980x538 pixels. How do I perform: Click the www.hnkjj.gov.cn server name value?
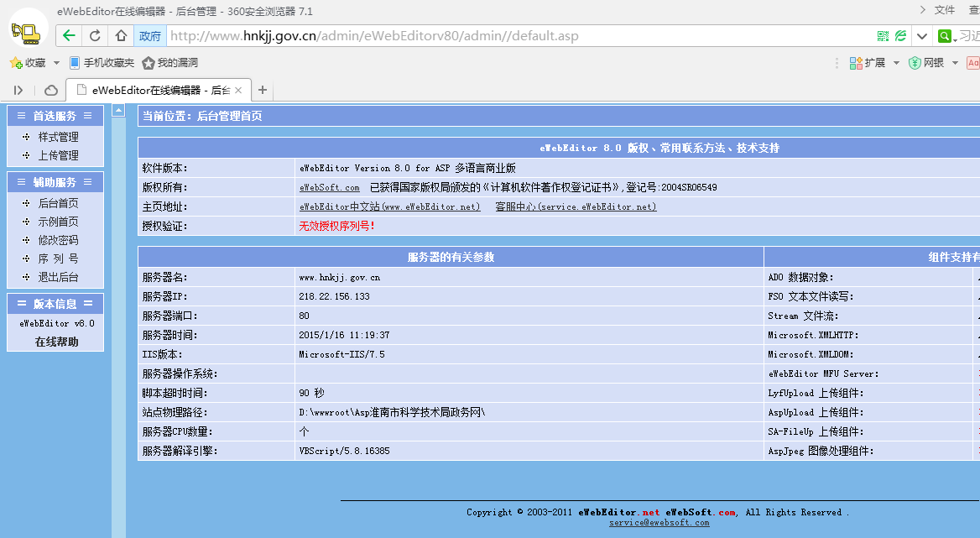coord(339,278)
